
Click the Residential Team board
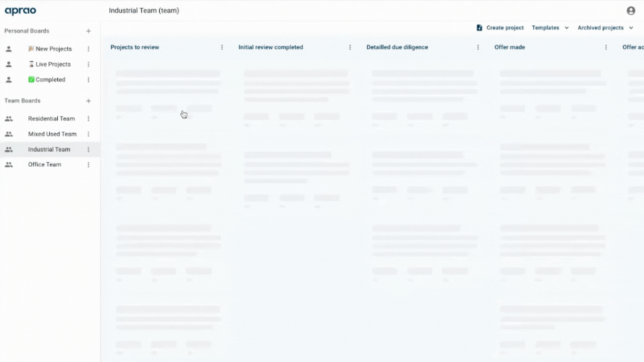(51, 118)
